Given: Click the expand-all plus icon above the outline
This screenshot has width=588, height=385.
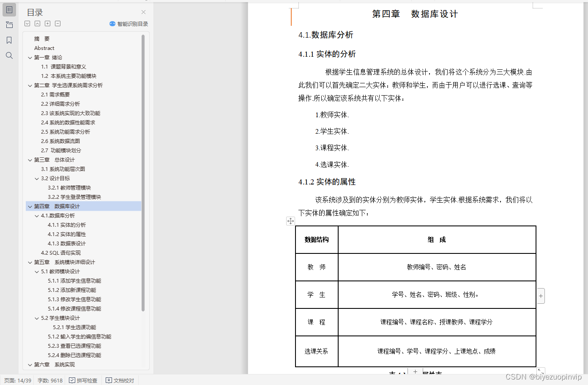Looking at the screenshot, I should pyautogui.click(x=47, y=23).
